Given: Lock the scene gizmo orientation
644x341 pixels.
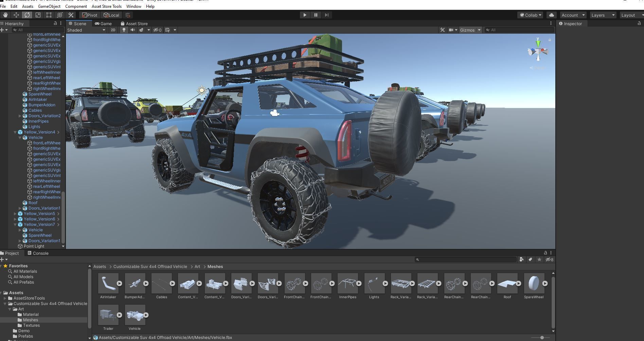Looking at the screenshot, I should point(550,40).
